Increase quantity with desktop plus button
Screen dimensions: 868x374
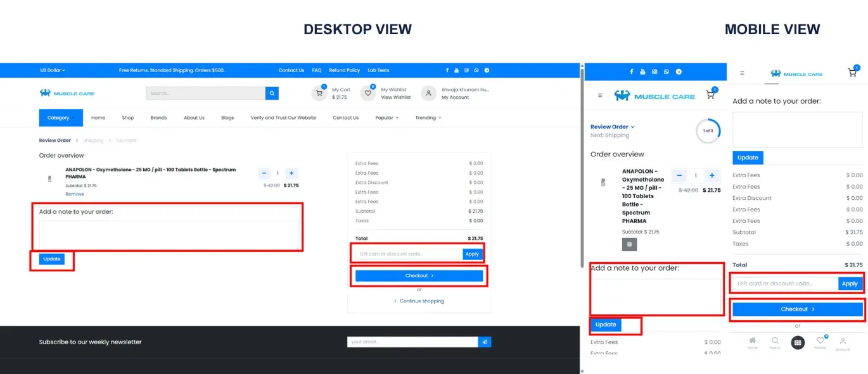(x=291, y=173)
